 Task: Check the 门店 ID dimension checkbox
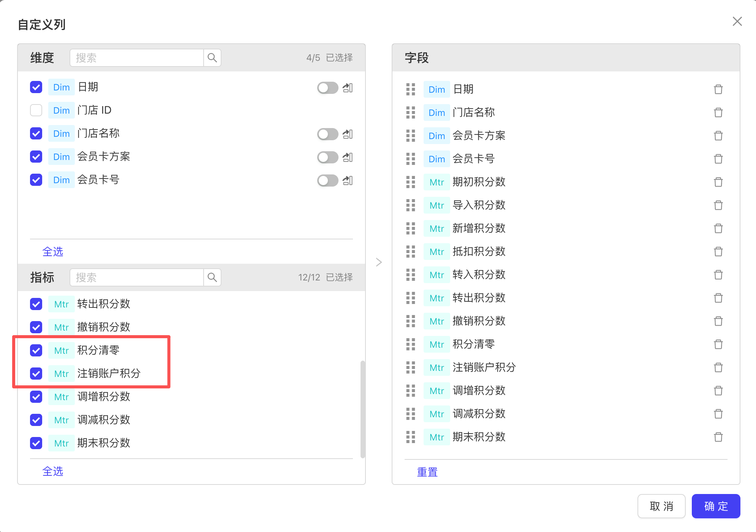[x=36, y=110]
